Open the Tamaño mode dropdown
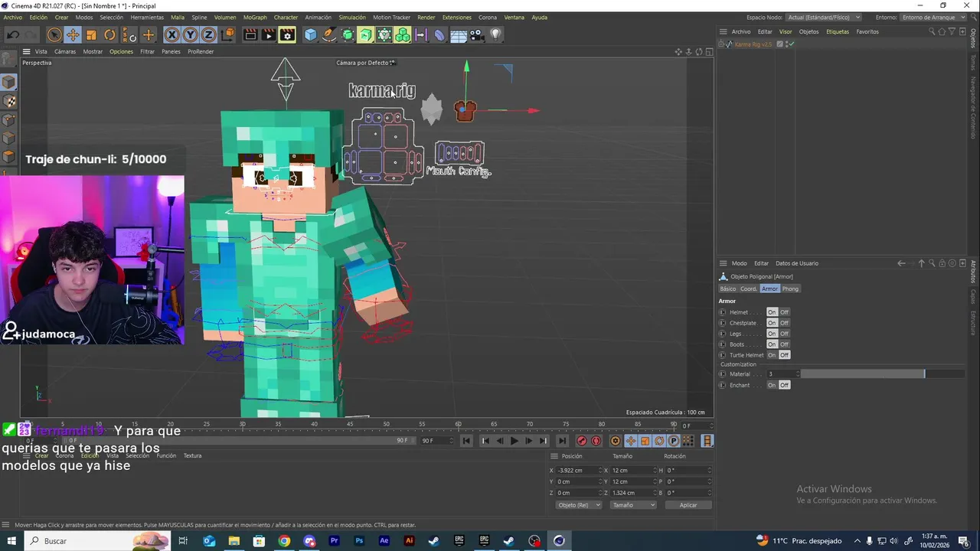 (x=633, y=505)
